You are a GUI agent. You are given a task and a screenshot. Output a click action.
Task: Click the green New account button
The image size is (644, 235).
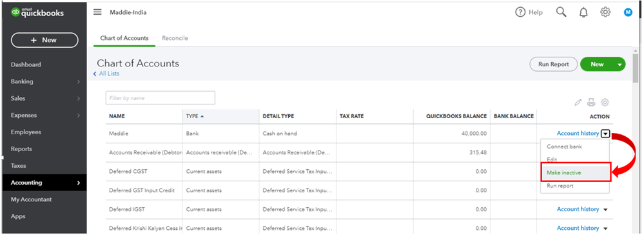point(597,64)
